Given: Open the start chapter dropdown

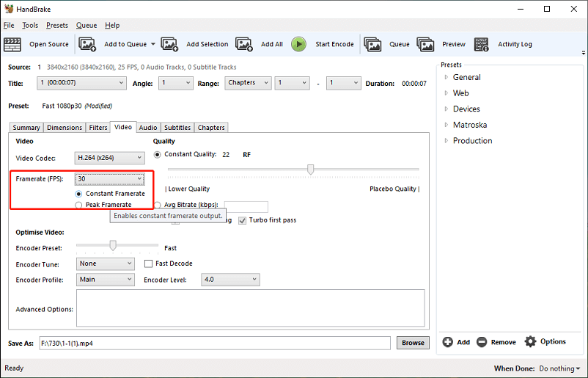Looking at the screenshot, I should (x=292, y=83).
